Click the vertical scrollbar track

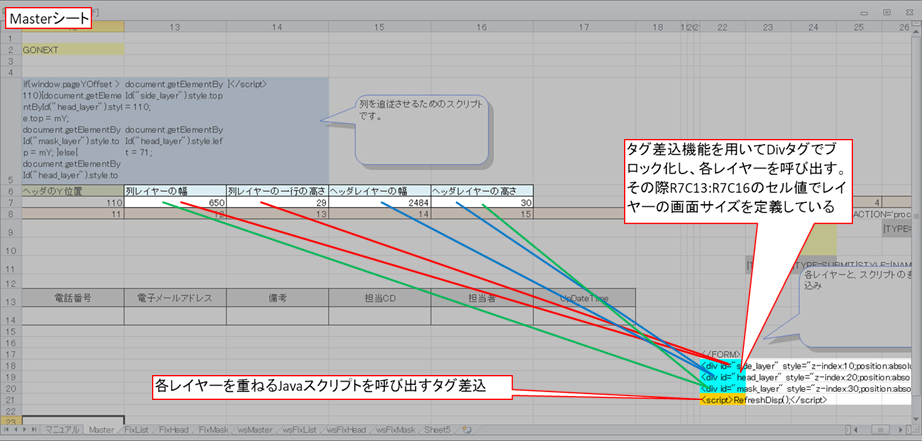click(x=917, y=223)
